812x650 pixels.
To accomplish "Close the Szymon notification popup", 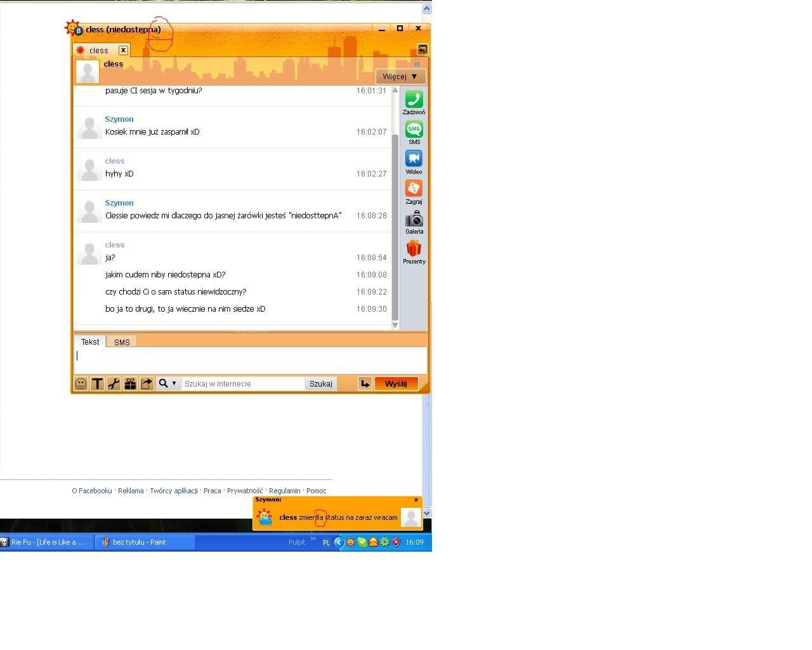I will pos(416,500).
